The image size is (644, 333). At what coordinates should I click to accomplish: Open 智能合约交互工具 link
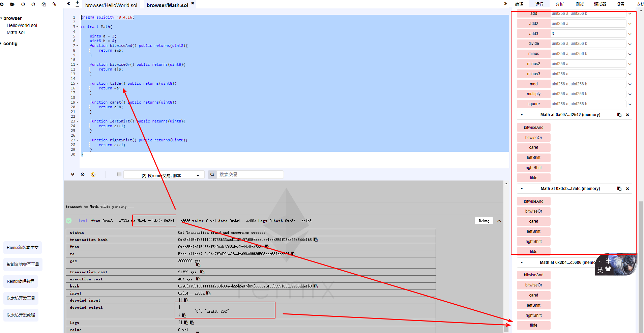23,265
